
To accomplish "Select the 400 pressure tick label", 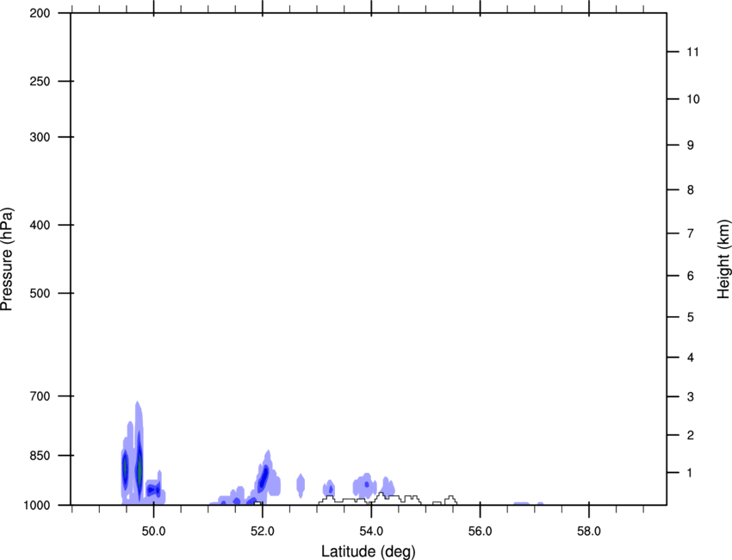I will click(40, 225).
